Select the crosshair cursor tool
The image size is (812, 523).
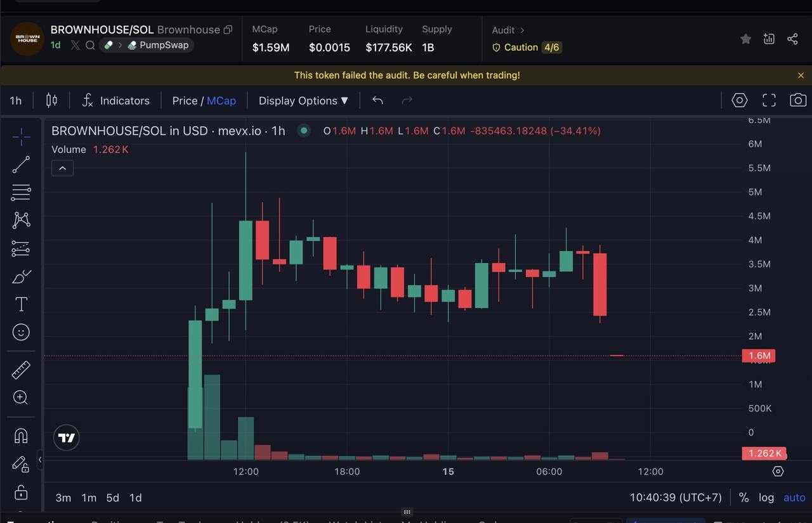pyautogui.click(x=21, y=136)
